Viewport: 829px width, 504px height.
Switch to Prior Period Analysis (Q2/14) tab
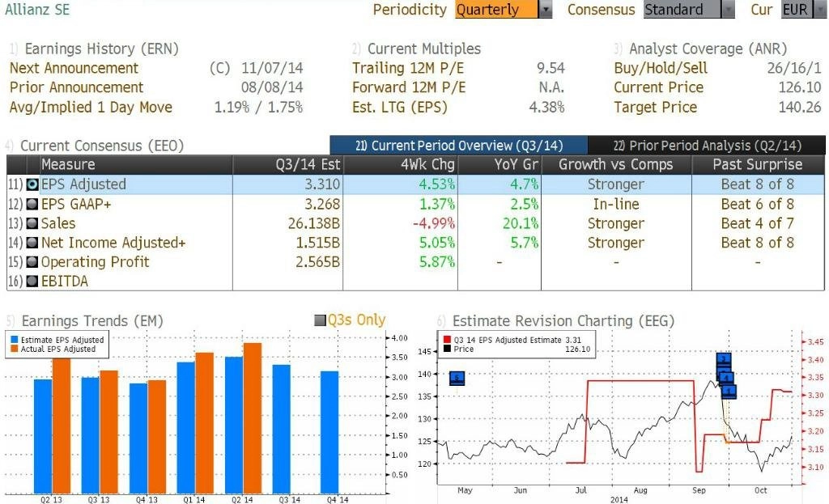707,146
